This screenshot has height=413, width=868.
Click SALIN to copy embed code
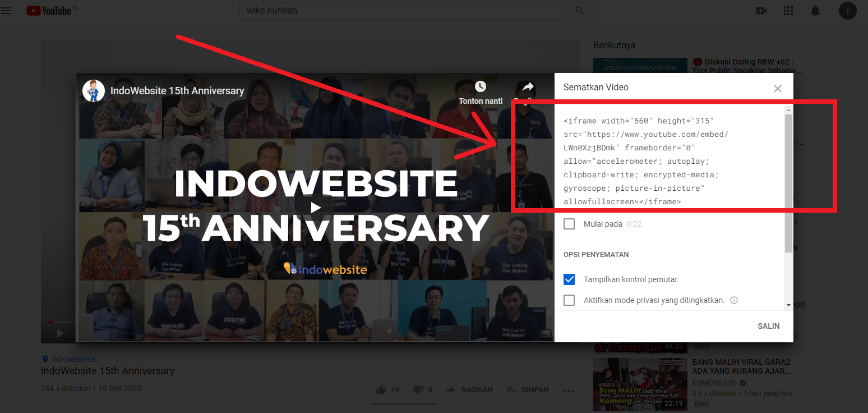(x=768, y=326)
